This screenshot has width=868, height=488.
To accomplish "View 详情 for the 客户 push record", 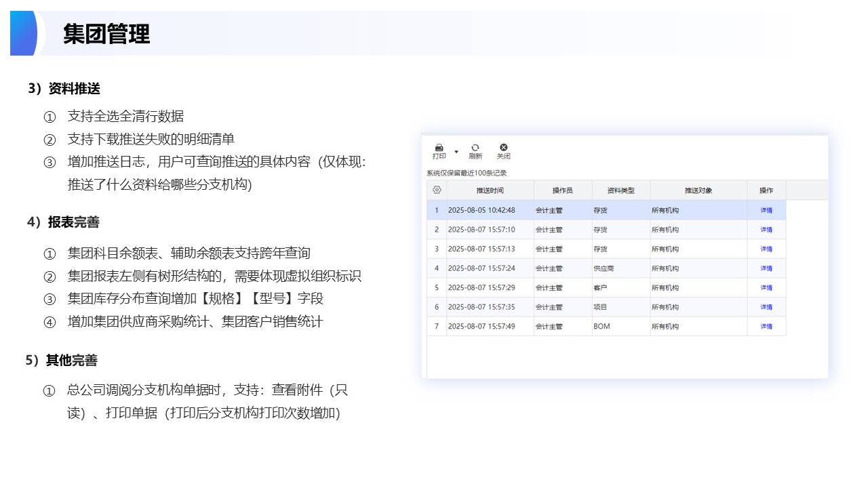I will coord(766,287).
